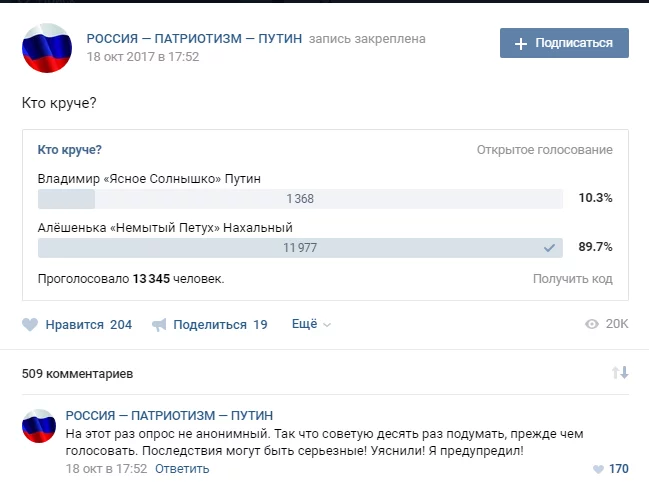Click the Russian flag group avatar in post header
This screenshot has height=482, width=649.
click(x=47, y=47)
